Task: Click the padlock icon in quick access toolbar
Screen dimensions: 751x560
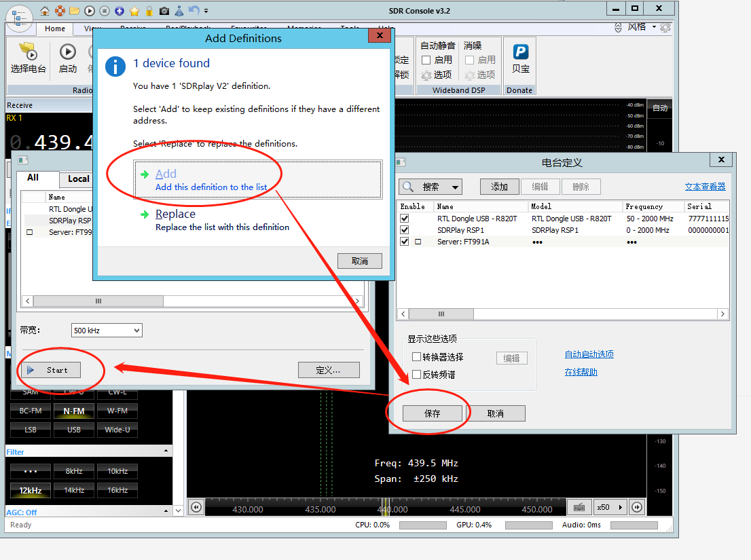Action: click(x=149, y=11)
